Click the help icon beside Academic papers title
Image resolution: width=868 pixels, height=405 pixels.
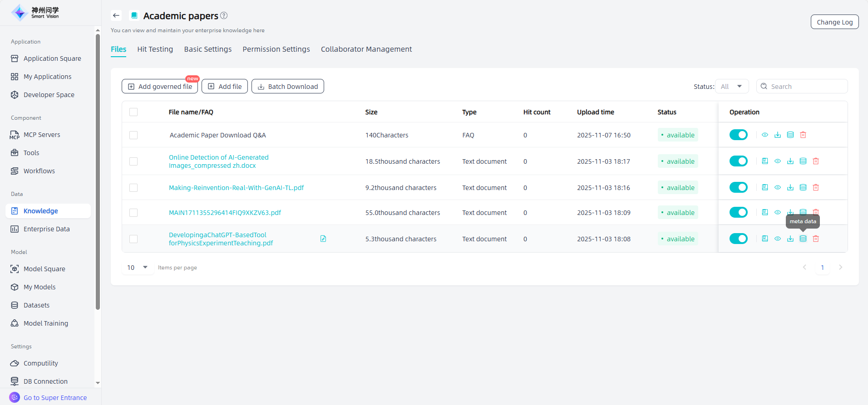tap(224, 15)
